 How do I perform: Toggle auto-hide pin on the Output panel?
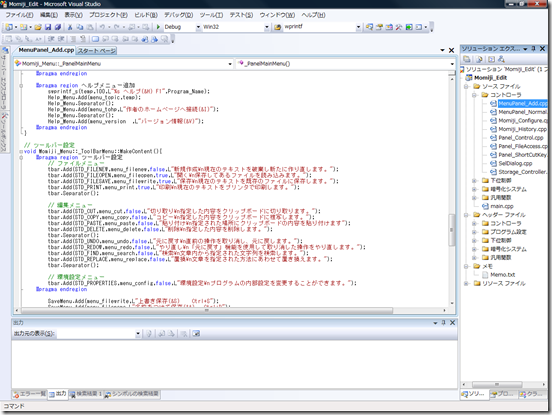(444, 322)
